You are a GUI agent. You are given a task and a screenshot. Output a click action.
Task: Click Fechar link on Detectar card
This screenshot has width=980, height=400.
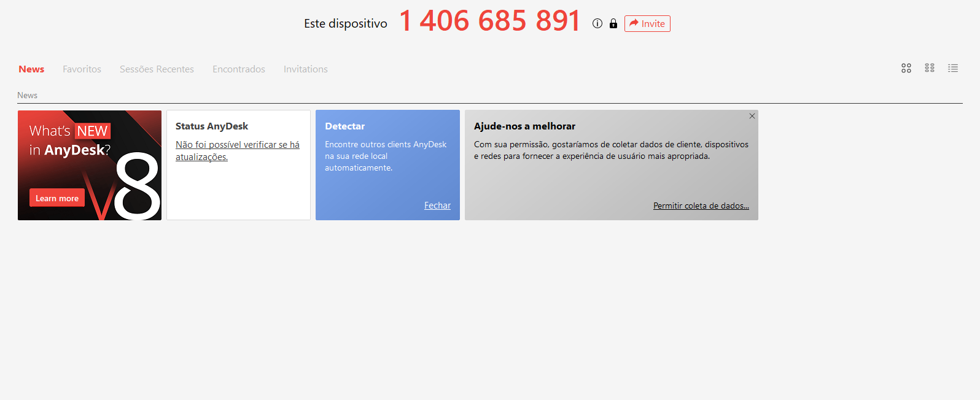tap(437, 206)
